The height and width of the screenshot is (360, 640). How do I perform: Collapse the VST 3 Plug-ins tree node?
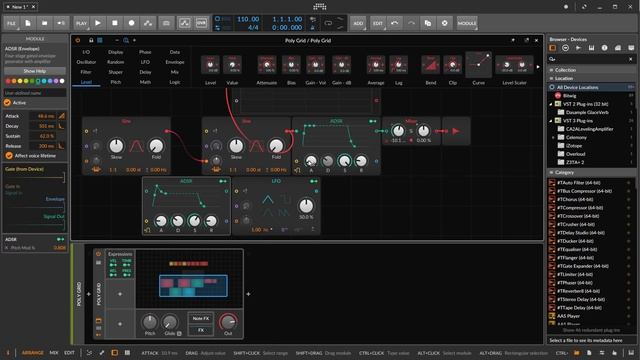tap(551, 121)
